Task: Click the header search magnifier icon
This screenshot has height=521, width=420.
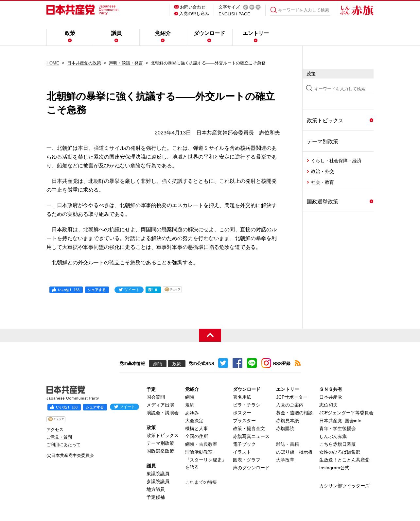Action: click(x=273, y=10)
